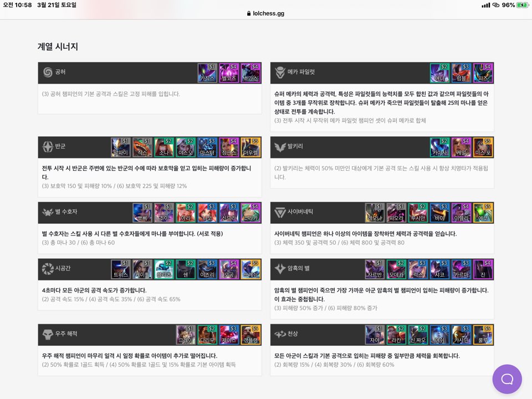Click the 메카 파일럿 trait emblem

click(280, 72)
